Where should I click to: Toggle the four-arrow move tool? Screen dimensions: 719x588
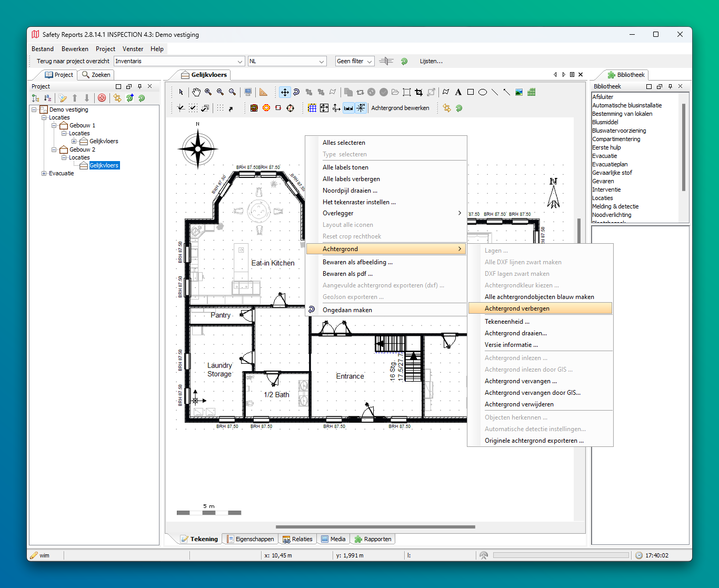[x=284, y=92]
